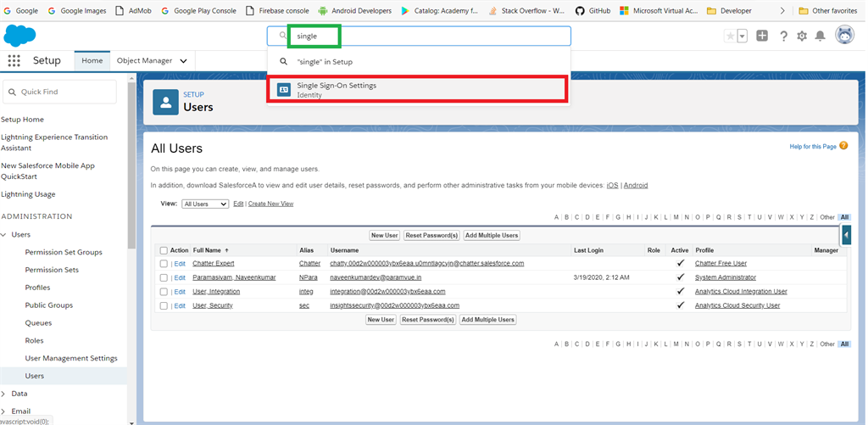Viewport: 868px width, 425px height.
Task: Click the iOS download link
Action: 612,186
